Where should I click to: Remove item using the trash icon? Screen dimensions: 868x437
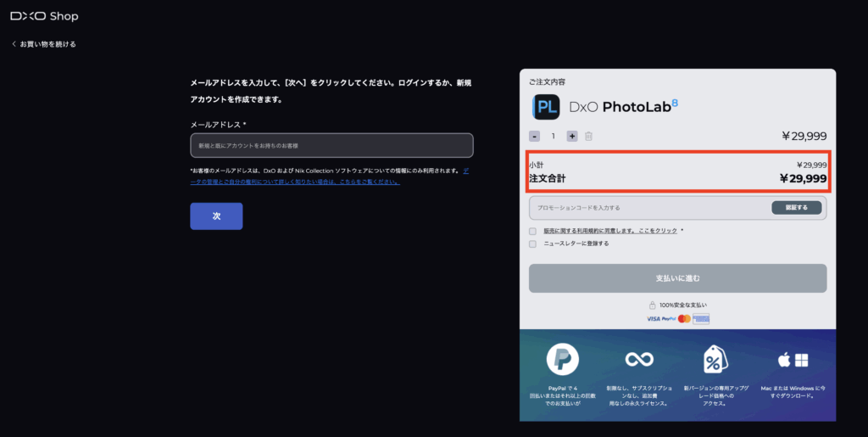point(588,137)
